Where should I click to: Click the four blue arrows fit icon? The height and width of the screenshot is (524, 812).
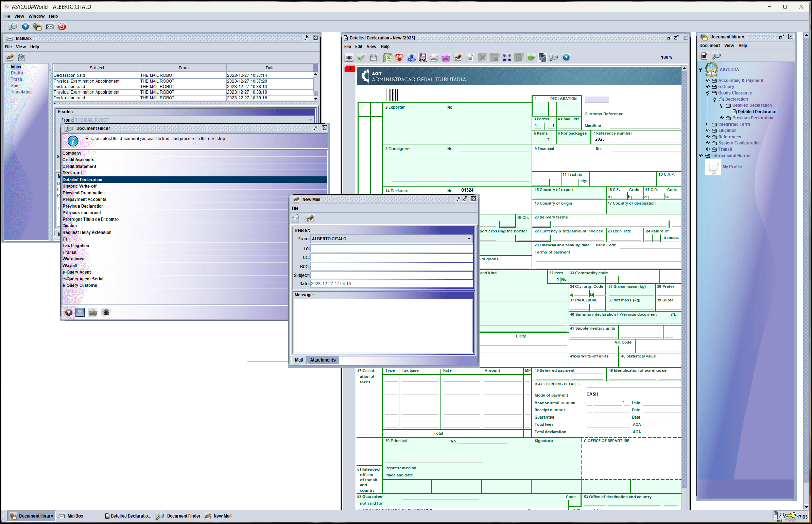coord(507,58)
